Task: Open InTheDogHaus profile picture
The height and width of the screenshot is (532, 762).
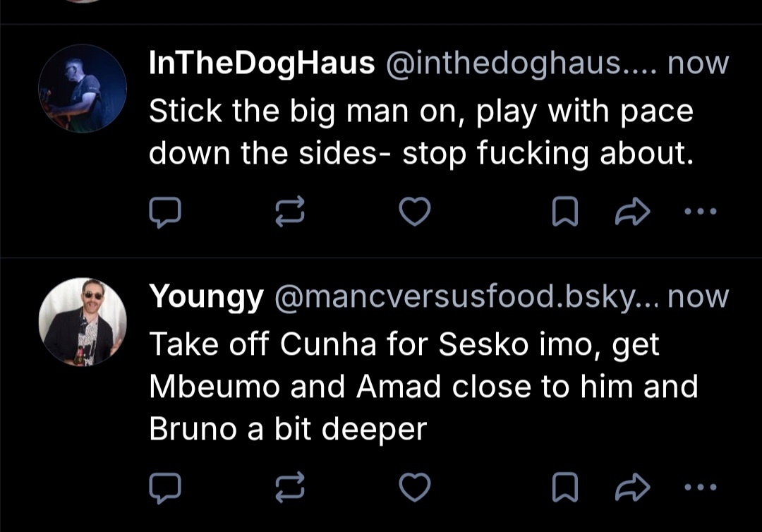Action: pyautogui.click(x=83, y=88)
